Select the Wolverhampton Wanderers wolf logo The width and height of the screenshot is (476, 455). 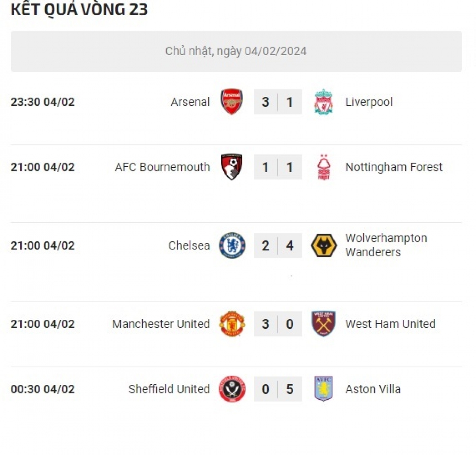pos(324,246)
